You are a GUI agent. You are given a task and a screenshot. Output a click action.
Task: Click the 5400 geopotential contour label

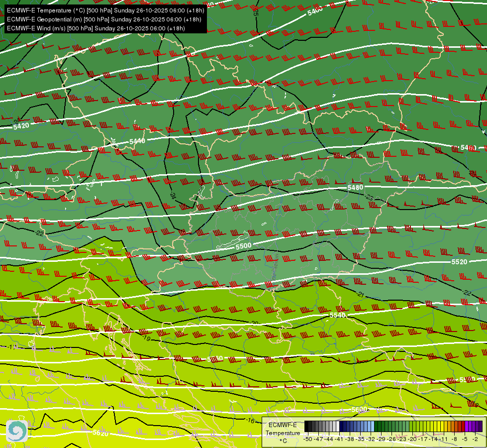click(x=315, y=11)
